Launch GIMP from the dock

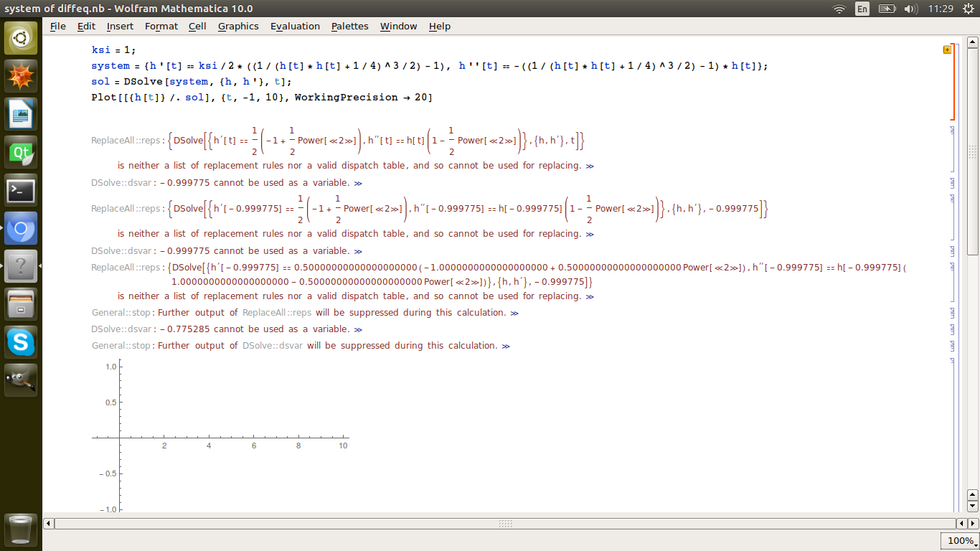tap(21, 380)
